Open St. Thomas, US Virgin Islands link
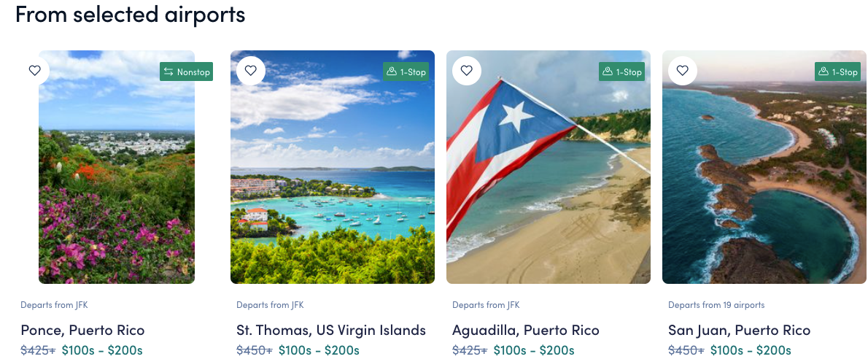This screenshot has height=359, width=868. point(331,331)
